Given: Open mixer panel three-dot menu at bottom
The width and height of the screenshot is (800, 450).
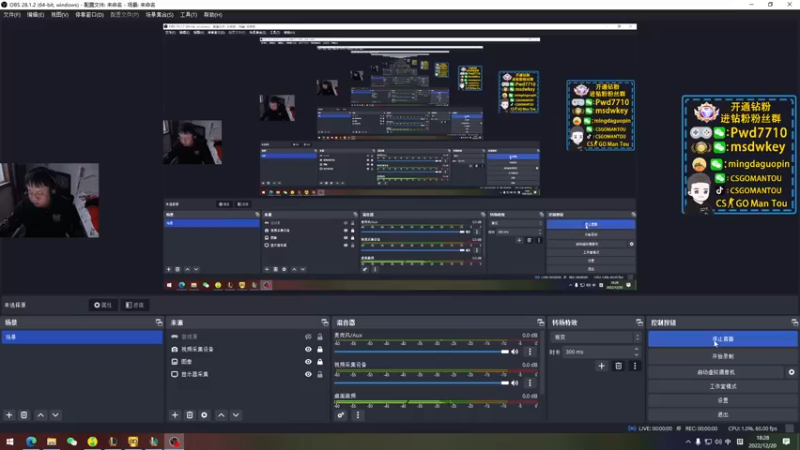Looking at the screenshot, I should click(358, 415).
